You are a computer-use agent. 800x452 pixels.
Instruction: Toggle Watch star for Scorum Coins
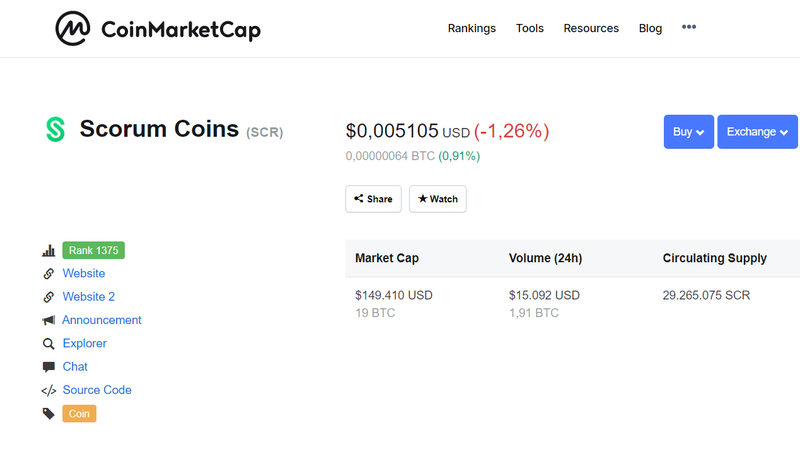(x=438, y=199)
